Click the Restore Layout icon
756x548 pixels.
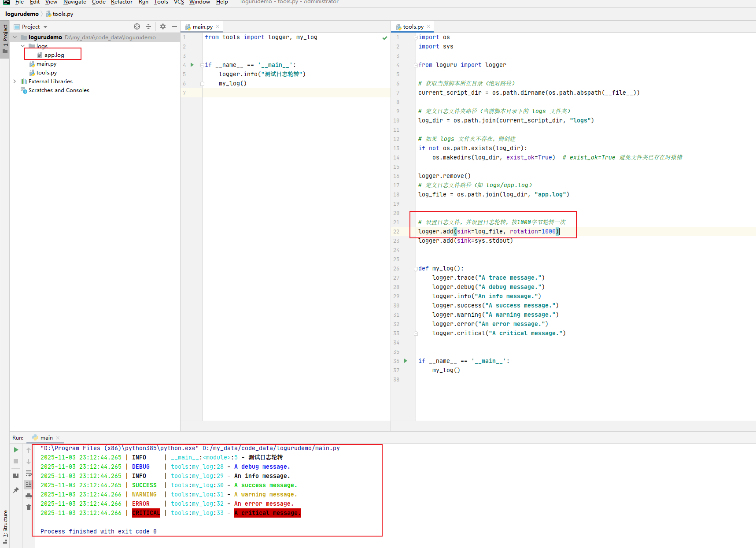point(15,475)
